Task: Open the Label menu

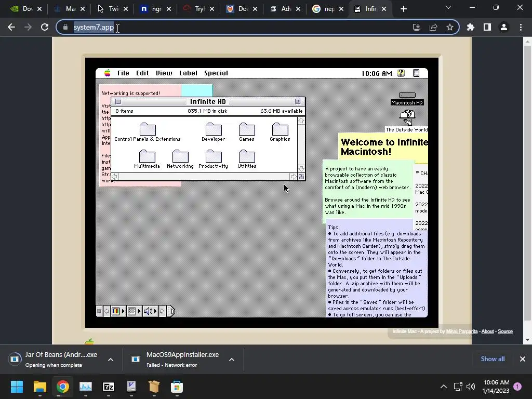Action: click(x=188, y=73)
